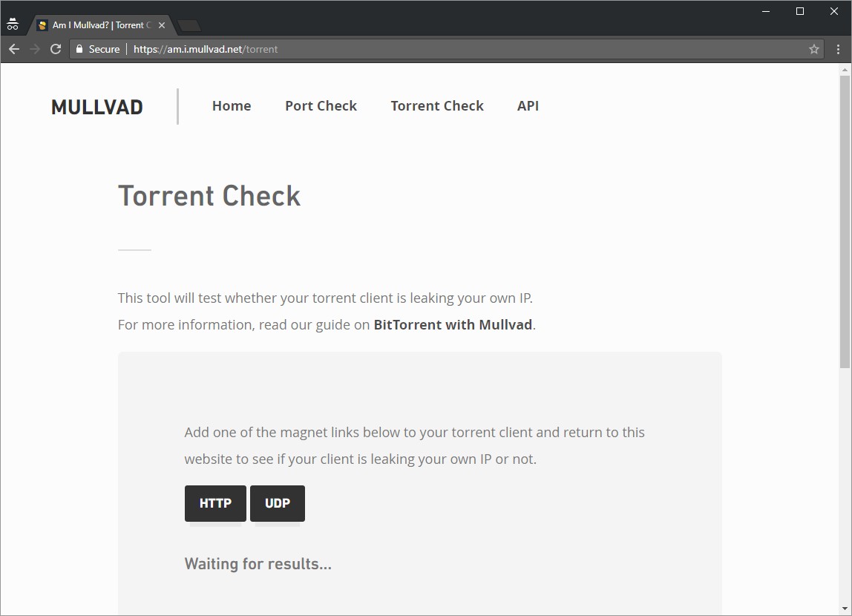Viewport: 852px width, 616px height.
Task: Close the browser window
Action: point(834,11)
